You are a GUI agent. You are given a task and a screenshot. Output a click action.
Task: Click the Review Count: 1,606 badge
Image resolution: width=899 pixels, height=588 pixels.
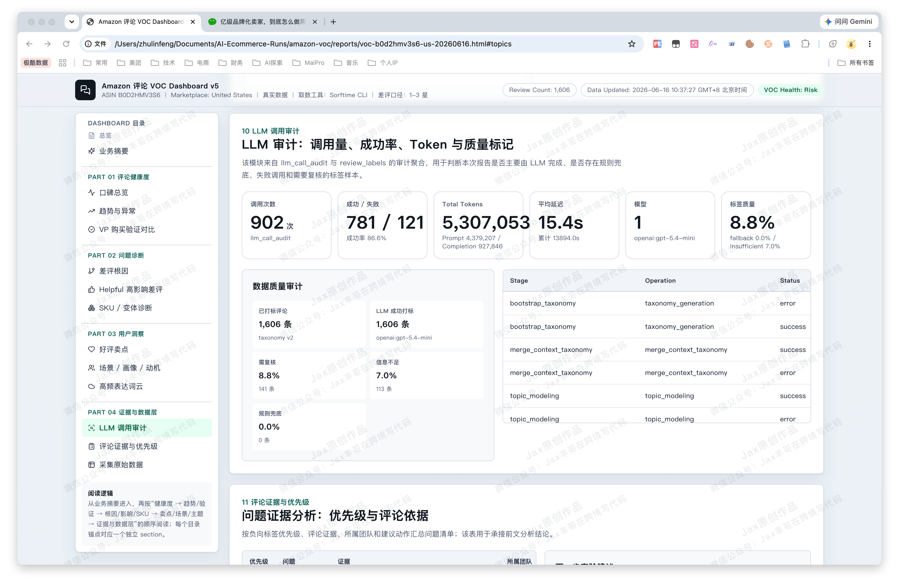[x=540, y=90]
